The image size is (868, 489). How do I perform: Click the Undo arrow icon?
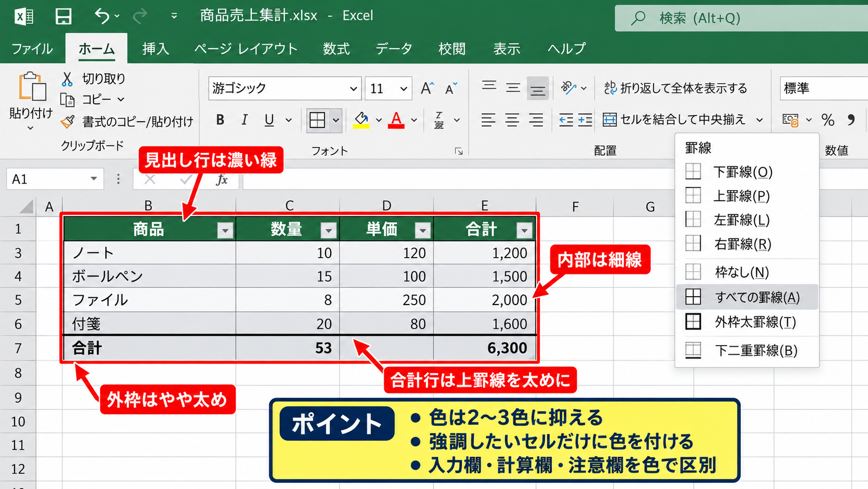(102, 16)
